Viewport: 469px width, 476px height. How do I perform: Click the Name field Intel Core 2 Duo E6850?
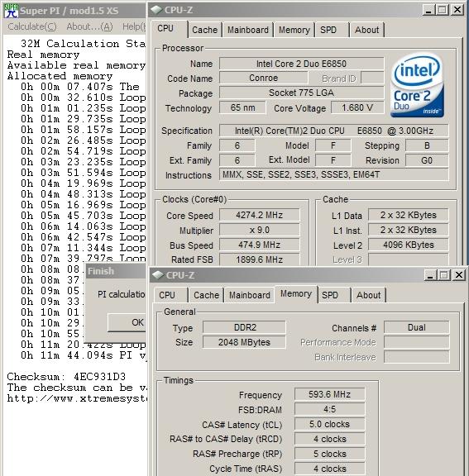point(301,64)
